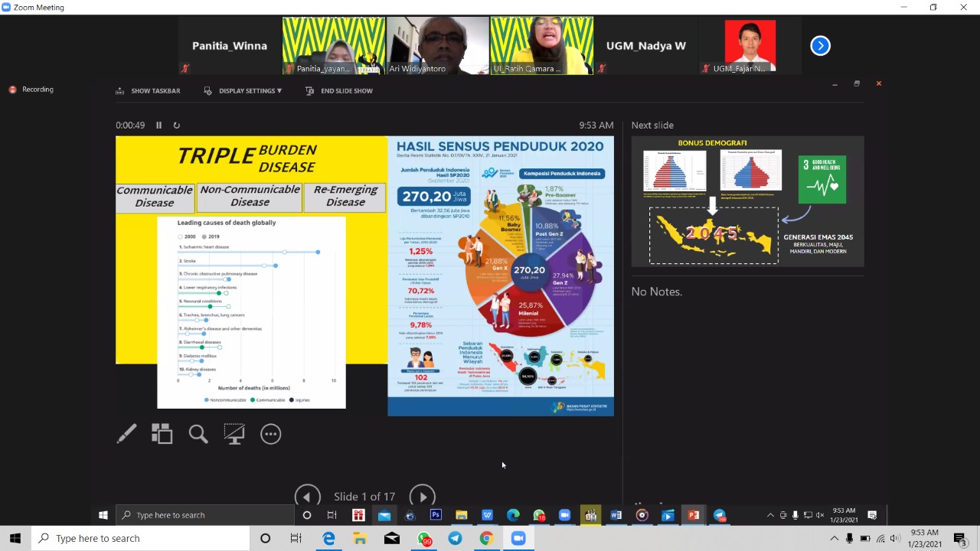Open the see all slides grid

162,434
